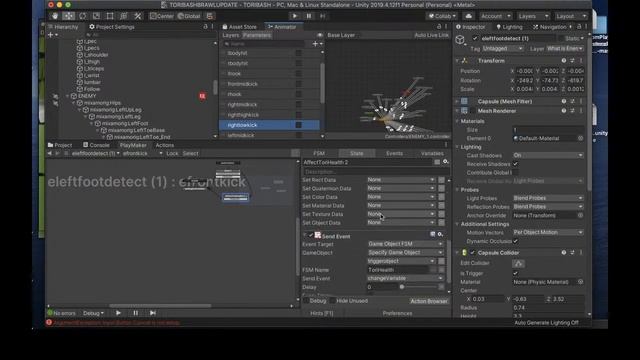
Task: Select the Transform tool in the toolbar
Action: 124,16
